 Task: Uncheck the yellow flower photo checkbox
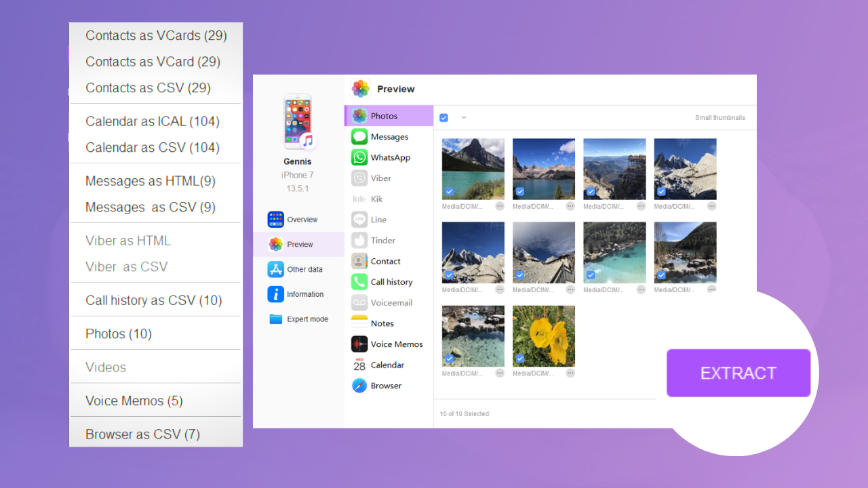[520, 359]
